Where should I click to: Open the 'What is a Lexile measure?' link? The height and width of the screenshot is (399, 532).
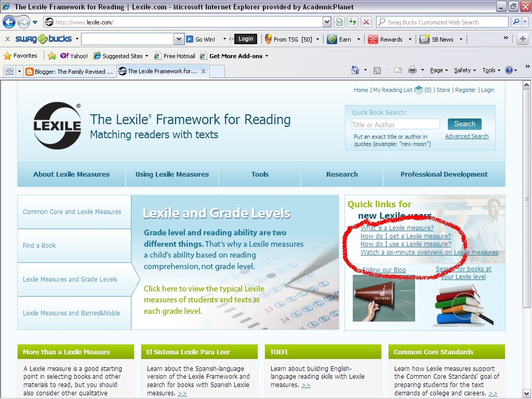click(x=396, y=228)
